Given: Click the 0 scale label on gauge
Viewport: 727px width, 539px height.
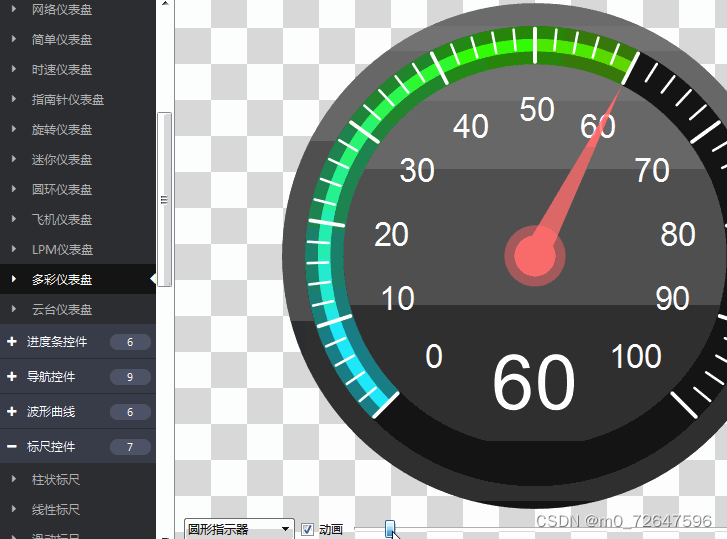Looking at the screenshot, I should [x=434, y=356].
